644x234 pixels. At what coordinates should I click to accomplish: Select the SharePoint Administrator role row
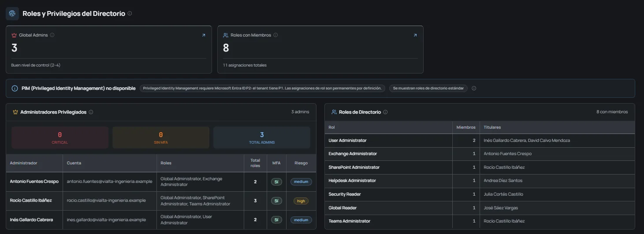(x=480, y=167)
